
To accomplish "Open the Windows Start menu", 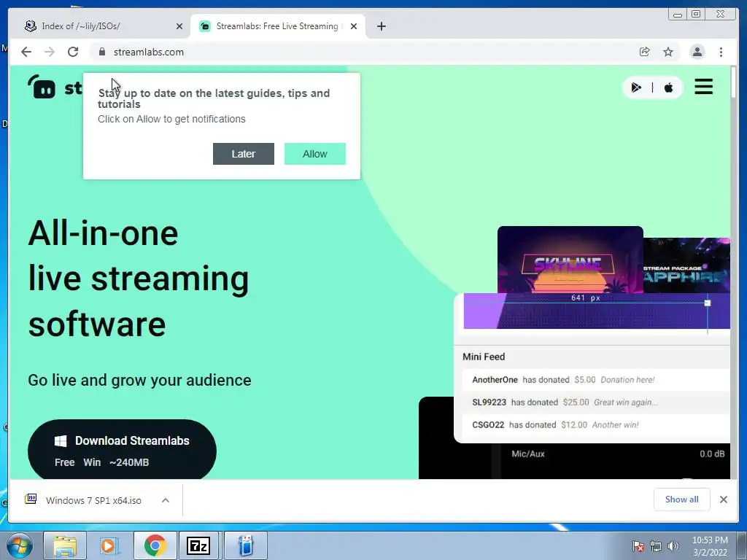I will pyautogui.click(x=19, y=545).
